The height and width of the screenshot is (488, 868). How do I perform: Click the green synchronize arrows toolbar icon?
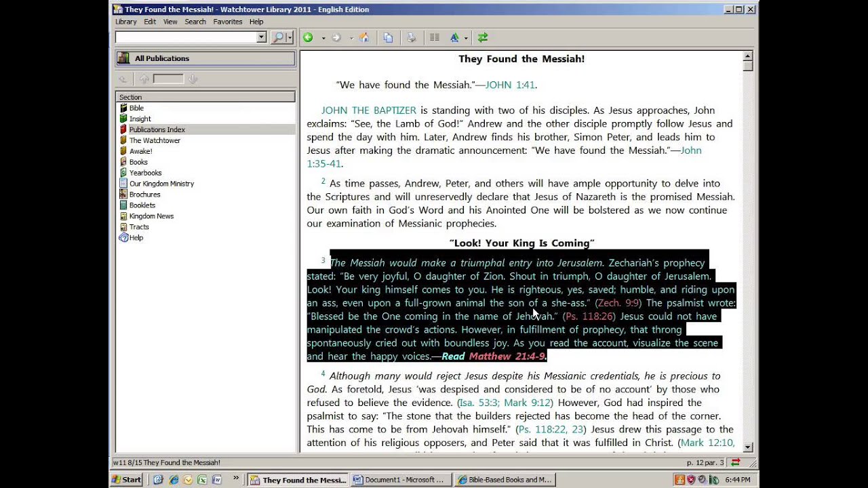482,37
